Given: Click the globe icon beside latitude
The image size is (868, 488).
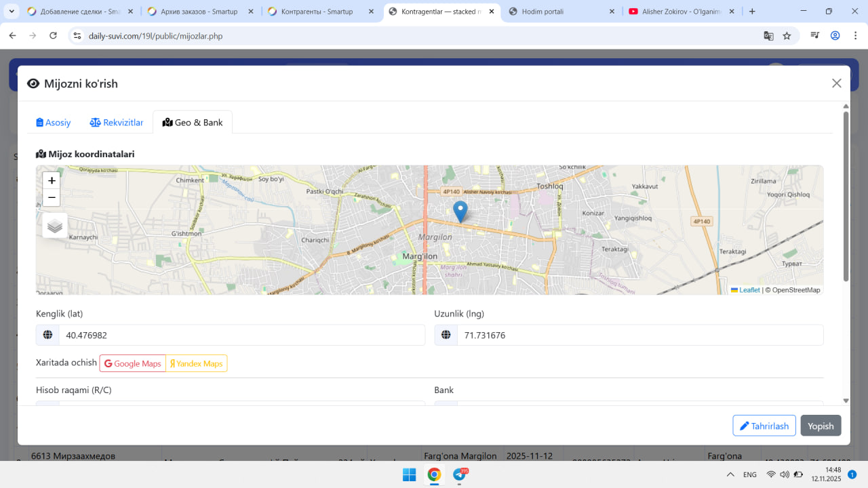Looking at the screenshot, I should pos(47,335).
